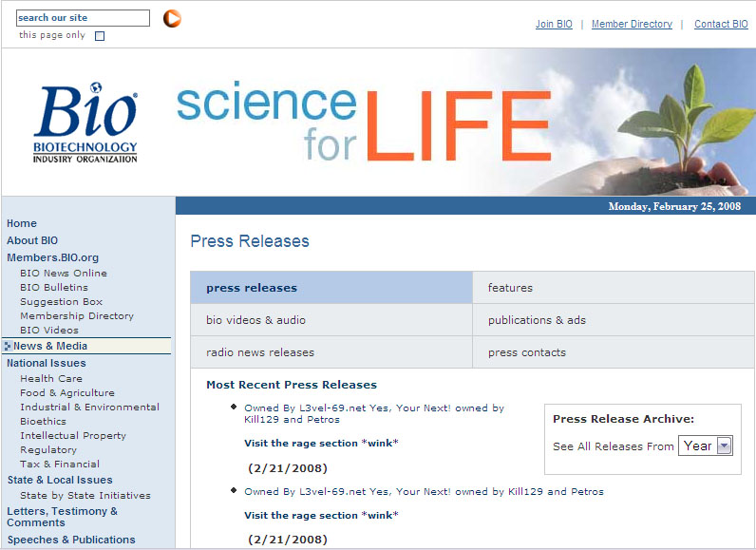Tick the 'this page only' checkbox
This screenshot has height=550, width=756.
tap(100, 36)
